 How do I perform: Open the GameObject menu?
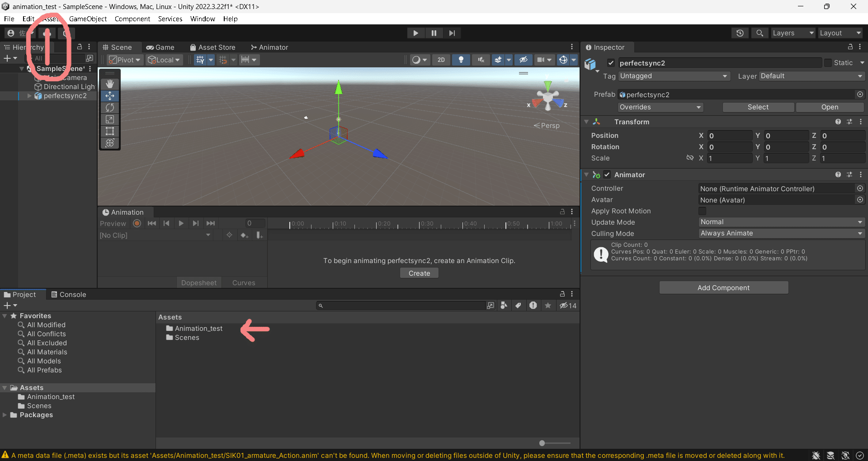click(88, 19)
